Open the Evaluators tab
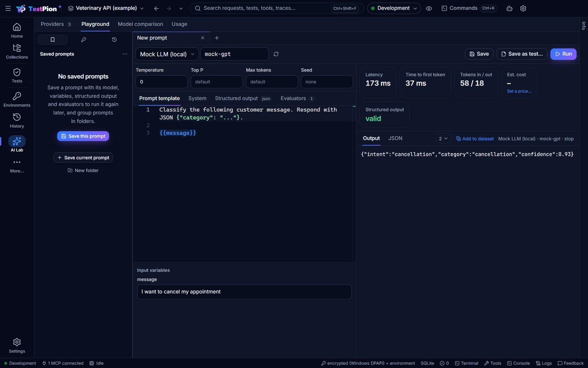 click(297, 99)
